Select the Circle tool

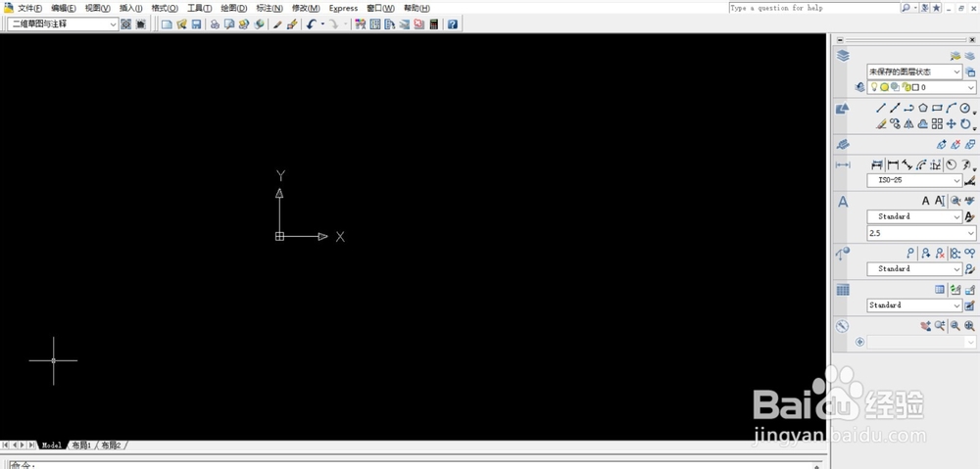coord(965,108)
